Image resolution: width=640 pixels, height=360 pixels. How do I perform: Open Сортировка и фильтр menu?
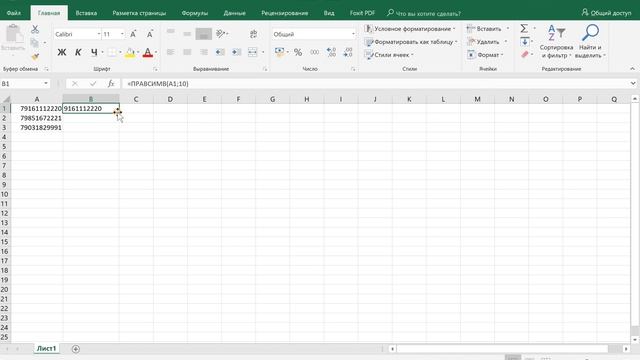[x=556, y=41]
